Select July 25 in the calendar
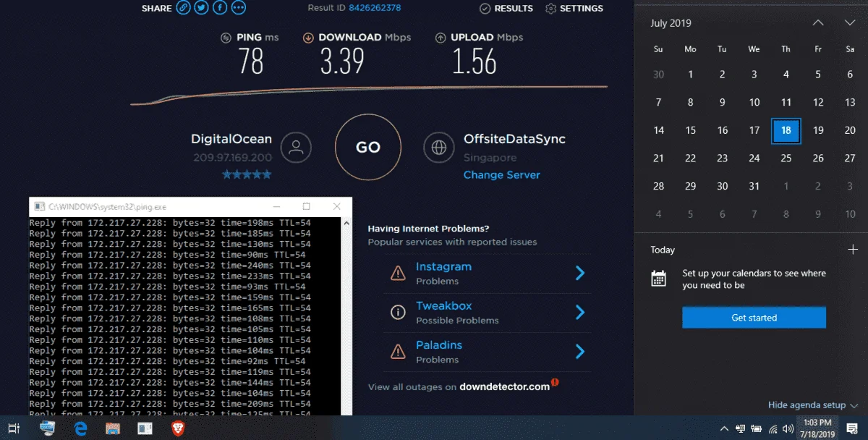The width and height of the screenshot is (868, 440). (x=786, y=158)
